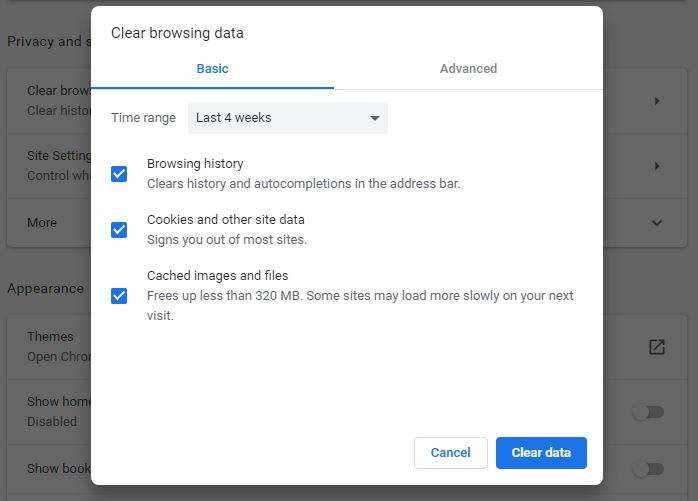The image size is (698, 501).
Task: Uncheck Cached images and files checkbox
Action: pos(119,296)
